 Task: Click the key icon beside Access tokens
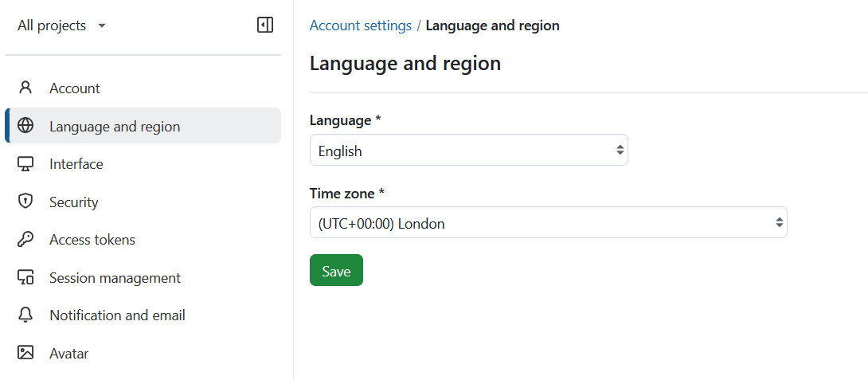click(x=25, y=239)
